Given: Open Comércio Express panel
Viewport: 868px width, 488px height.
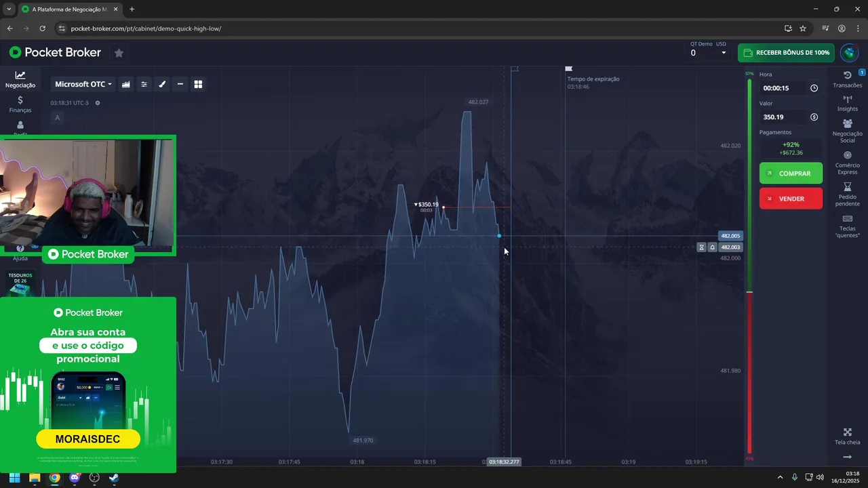Looking at the screenshot, I should (x=848, y=163).
